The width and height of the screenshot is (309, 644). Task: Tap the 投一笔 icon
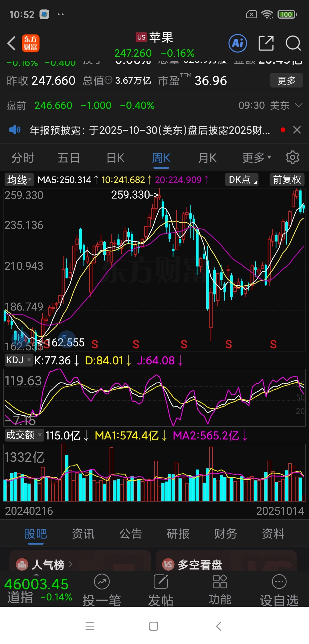point(102,582)
